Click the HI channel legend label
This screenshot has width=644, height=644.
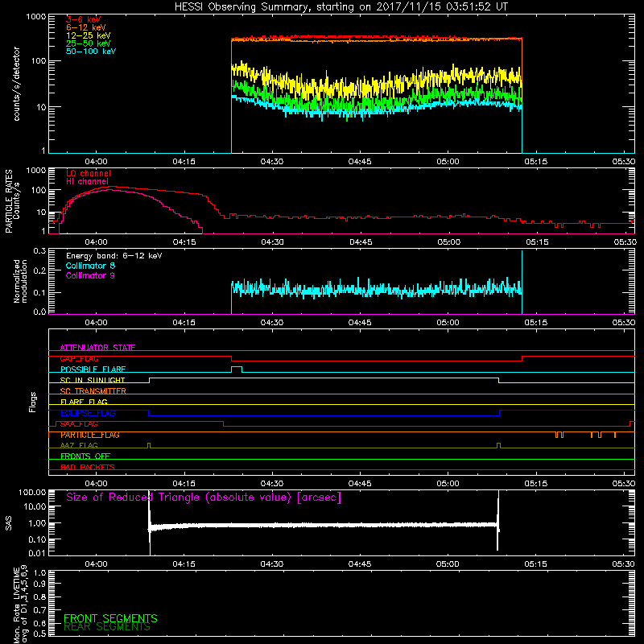[x=87, y=182]
